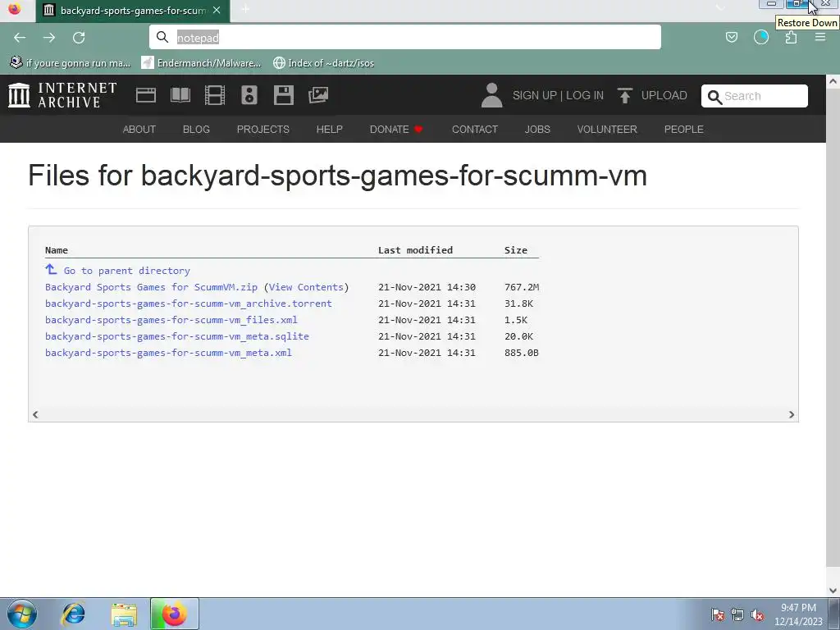
Task: Click the LOG IN link
Action: pos(584,95)
